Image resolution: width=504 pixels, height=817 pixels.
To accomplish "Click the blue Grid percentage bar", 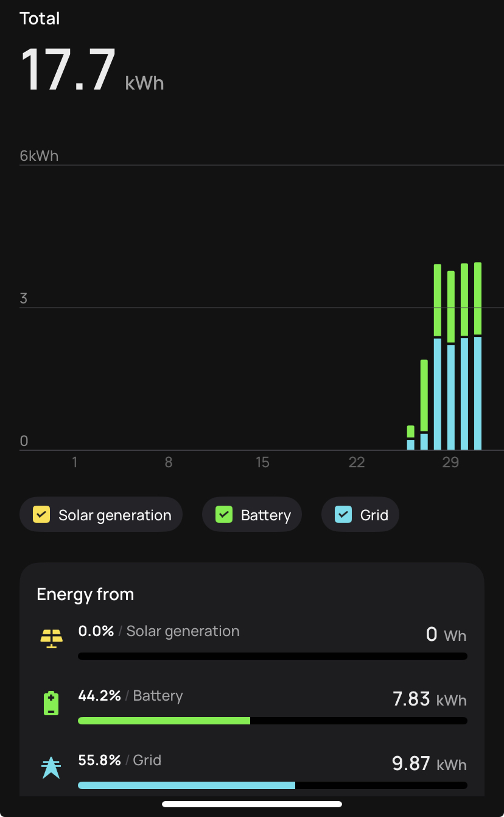I will 186,785.
